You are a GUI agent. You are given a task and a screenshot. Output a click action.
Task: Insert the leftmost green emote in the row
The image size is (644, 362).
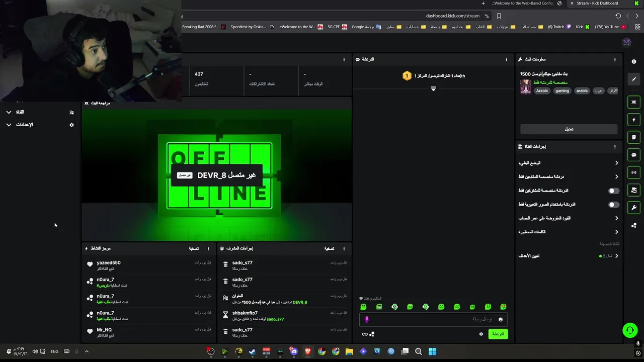(x=363, y=307)
